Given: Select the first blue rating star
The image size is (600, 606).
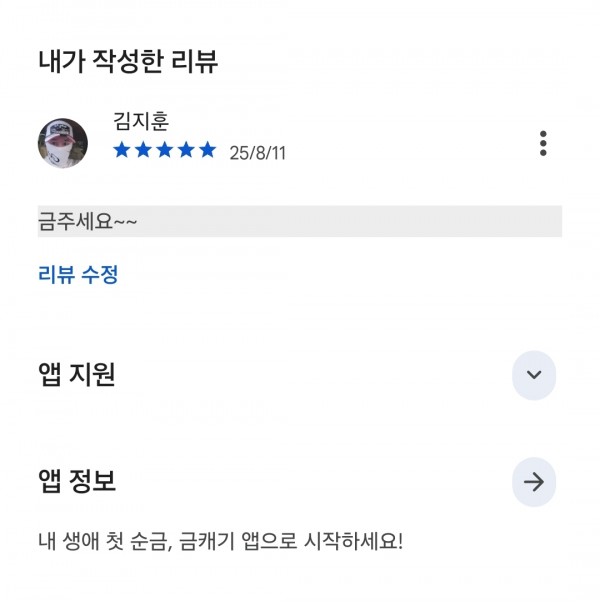Looking at the screenshot, I should coord(122,150).
